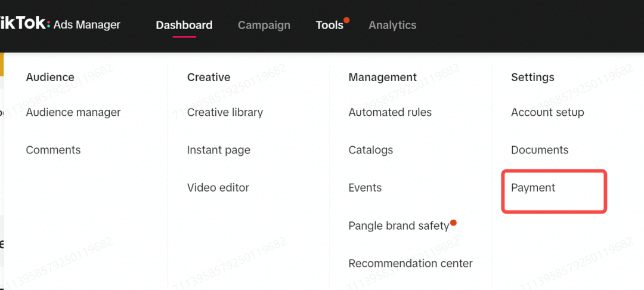Select Documents under Settings
644x290 pixels.
pos(540,150)
